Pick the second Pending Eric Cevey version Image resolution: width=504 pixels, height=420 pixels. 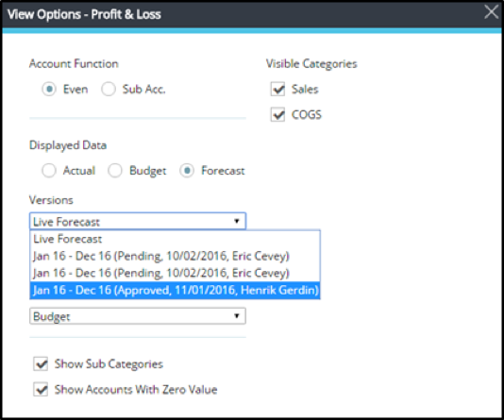click(x=175, y=273)
